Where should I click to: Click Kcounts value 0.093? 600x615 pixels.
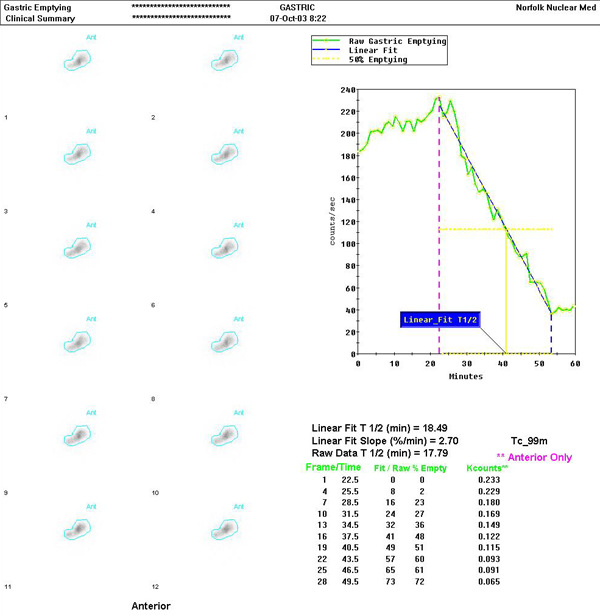[489, 559]
